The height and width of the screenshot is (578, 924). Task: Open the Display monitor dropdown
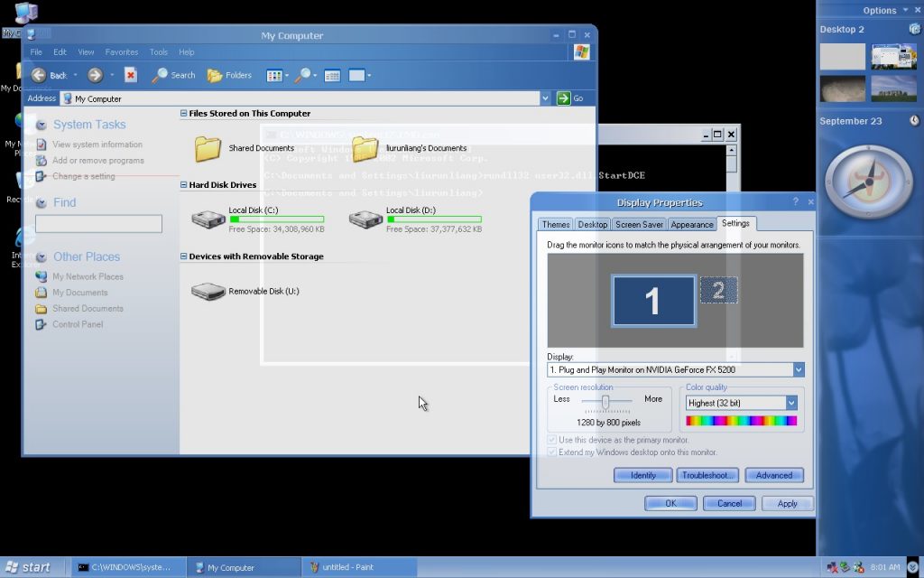pos(798,369)
